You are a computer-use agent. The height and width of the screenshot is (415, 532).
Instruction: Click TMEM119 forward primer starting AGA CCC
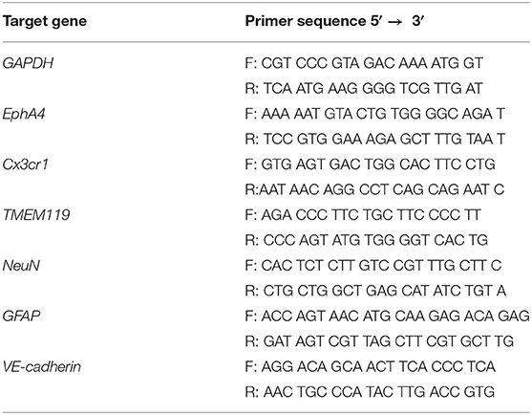coord(363,215)
